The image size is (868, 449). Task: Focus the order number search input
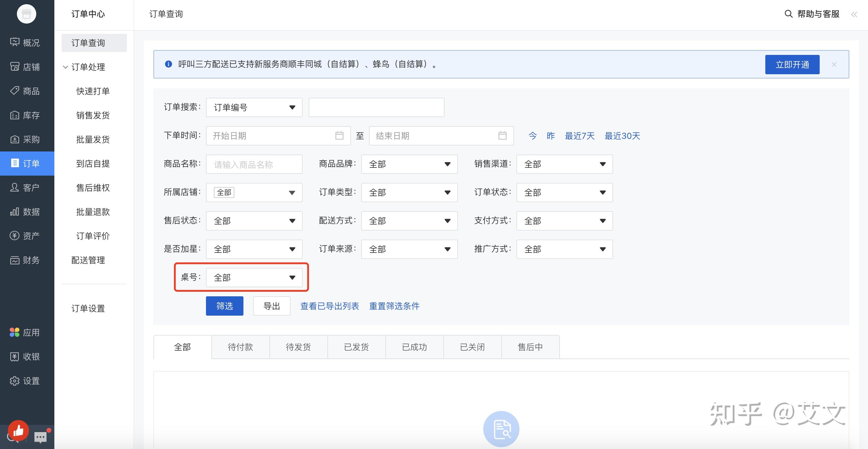coord(376,107)
